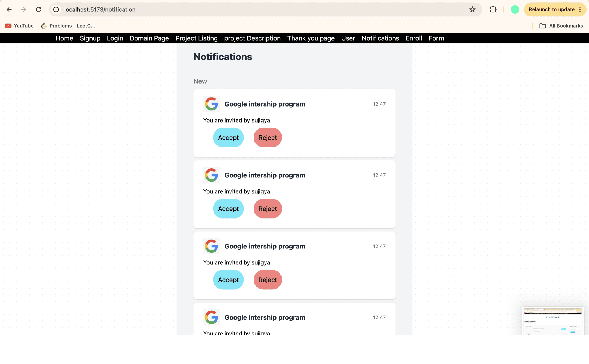Screen dimensions: 589x364
Task: Open the All Bookmarks folder
Action: (x=561, y=26)
